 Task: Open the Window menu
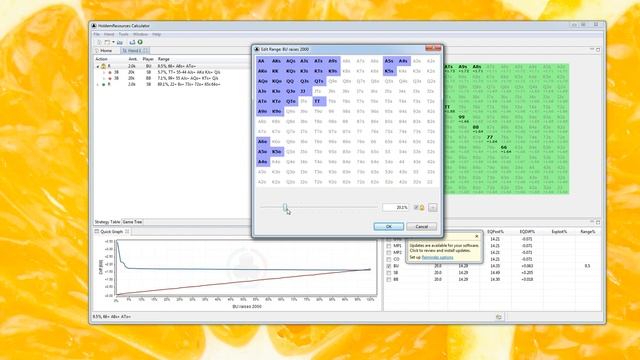pos(140,34)
